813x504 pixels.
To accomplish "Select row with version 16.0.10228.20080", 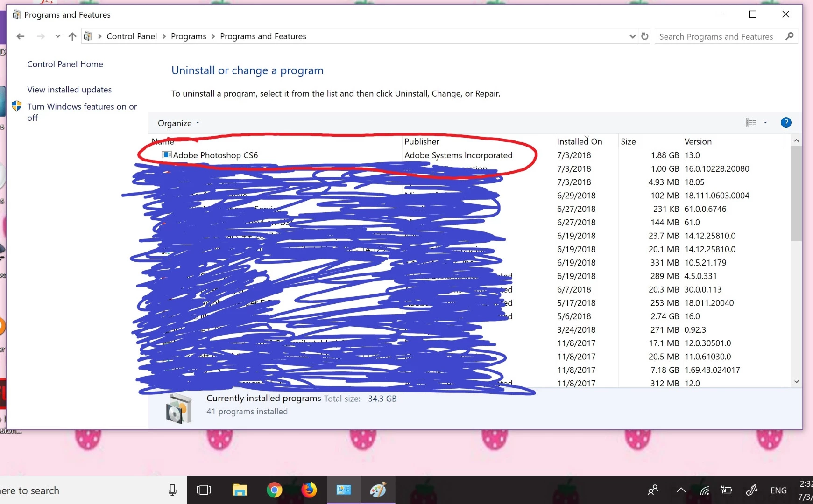I will click(x=467, y=169).
